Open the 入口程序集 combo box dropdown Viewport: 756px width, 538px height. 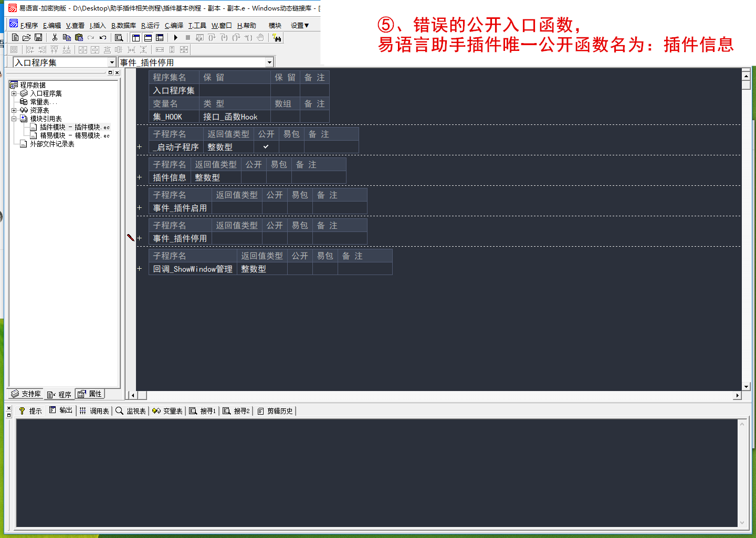pos(111,62)
